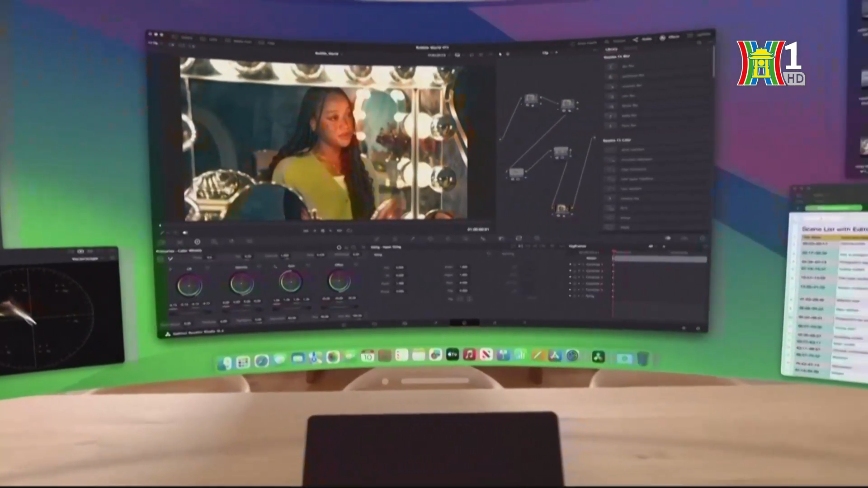Toggle Flip Horizontal in Sizing panel
This screenshot has width=868, height=488.
tap(460, 299)
